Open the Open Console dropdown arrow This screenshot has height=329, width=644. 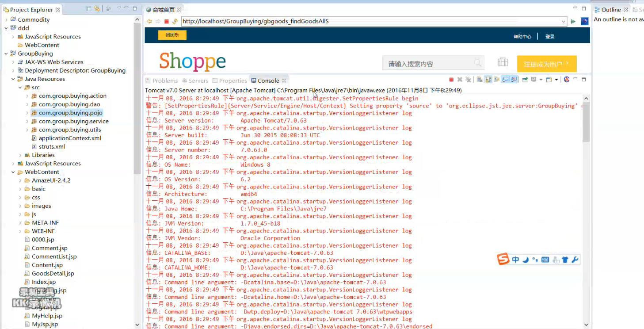556,80
